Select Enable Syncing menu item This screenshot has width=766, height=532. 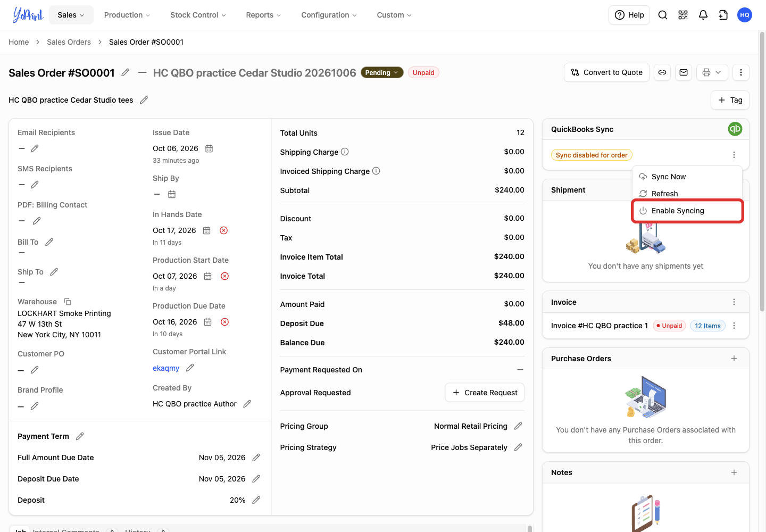click(687, 211)
